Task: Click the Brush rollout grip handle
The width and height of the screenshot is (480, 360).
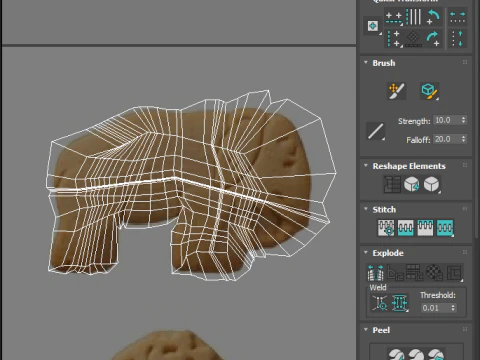Action: click(x=465, y=62)
